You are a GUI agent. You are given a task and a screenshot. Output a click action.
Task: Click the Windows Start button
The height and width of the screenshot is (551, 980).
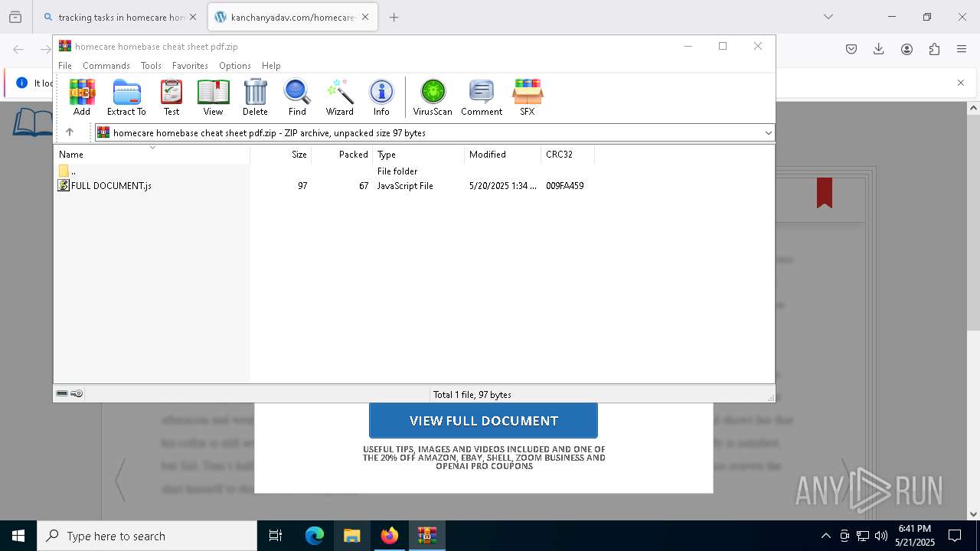click(x=18, y=536)
